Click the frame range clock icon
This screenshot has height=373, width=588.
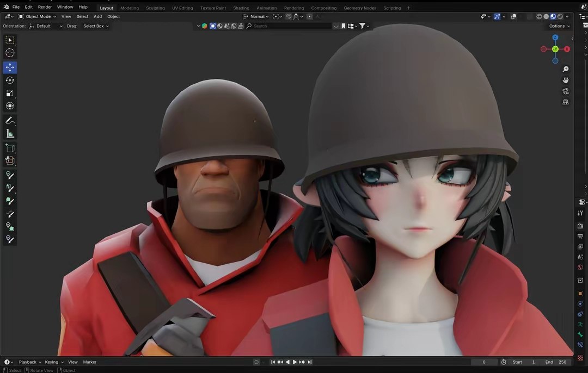tap(504, 362)
